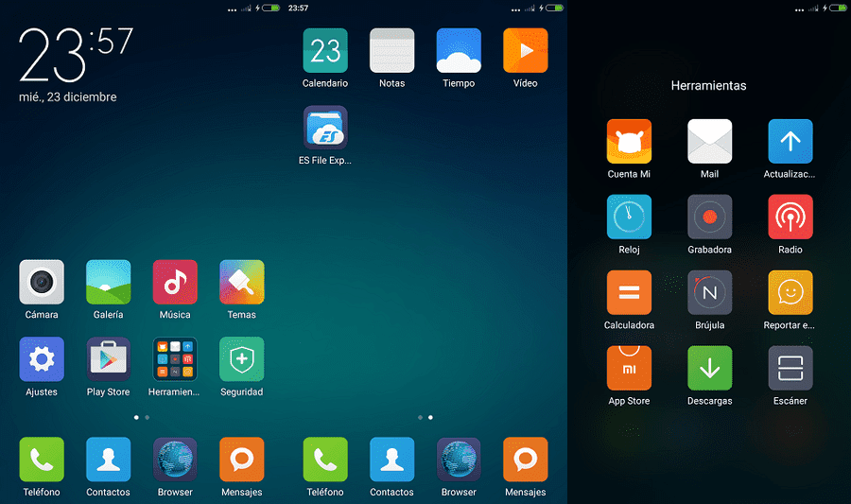Screen dimensions: 851x504
Task: Tap the 23:57 clock widget
Action: coord(76,54)
